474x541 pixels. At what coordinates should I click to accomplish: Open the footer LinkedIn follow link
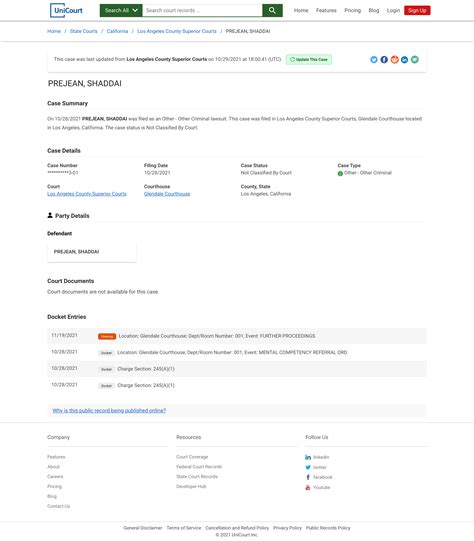(x=317, y=457)
